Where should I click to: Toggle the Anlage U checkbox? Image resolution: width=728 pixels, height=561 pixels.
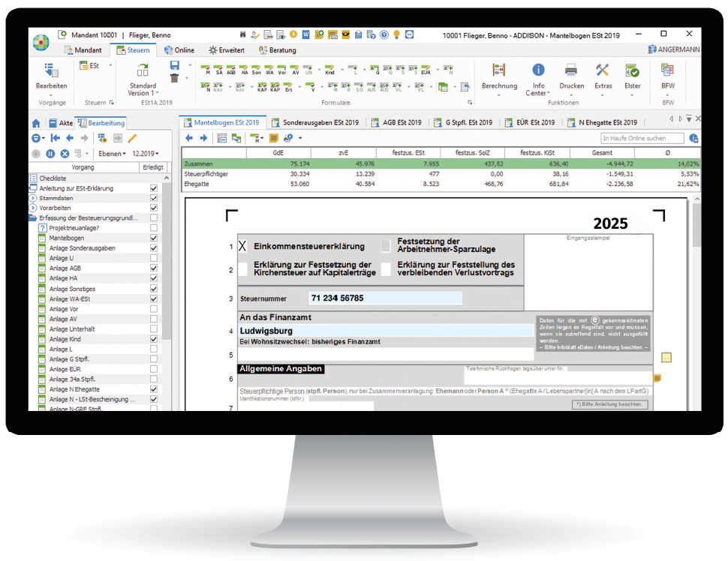point(154,258)
